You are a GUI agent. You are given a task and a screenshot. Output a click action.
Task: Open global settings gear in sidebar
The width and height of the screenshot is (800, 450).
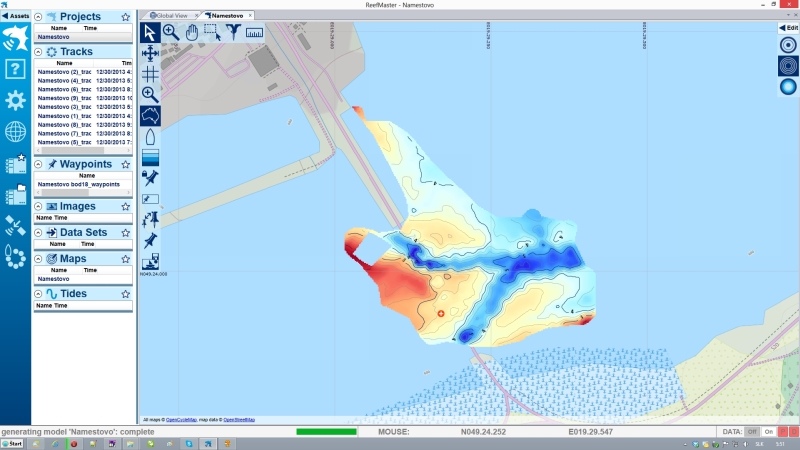click(x=15, y=100)
